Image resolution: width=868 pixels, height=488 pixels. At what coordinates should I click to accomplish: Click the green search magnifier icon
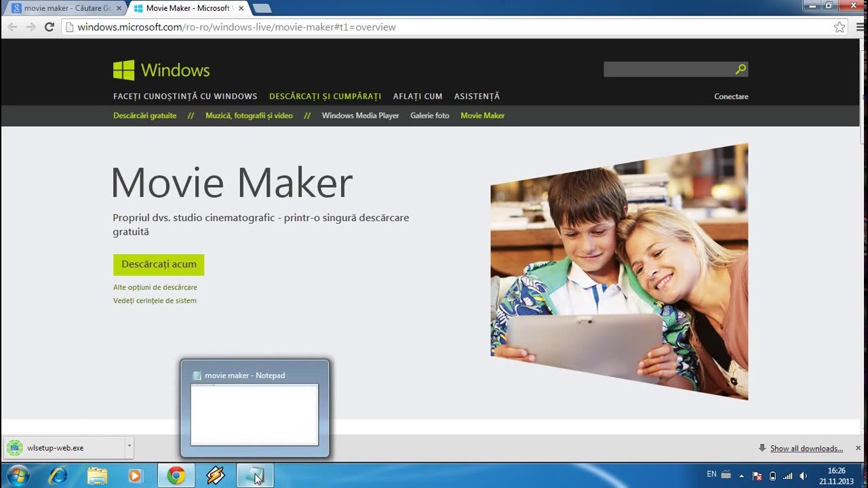click(x=741, y=69)
